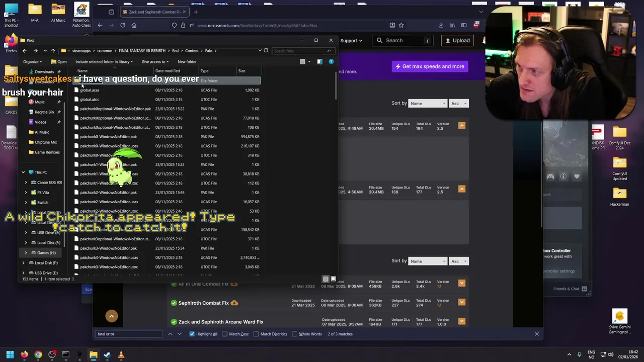Open upper Asc sort order dropdown
644x362 pixels.
coord(459,104)
